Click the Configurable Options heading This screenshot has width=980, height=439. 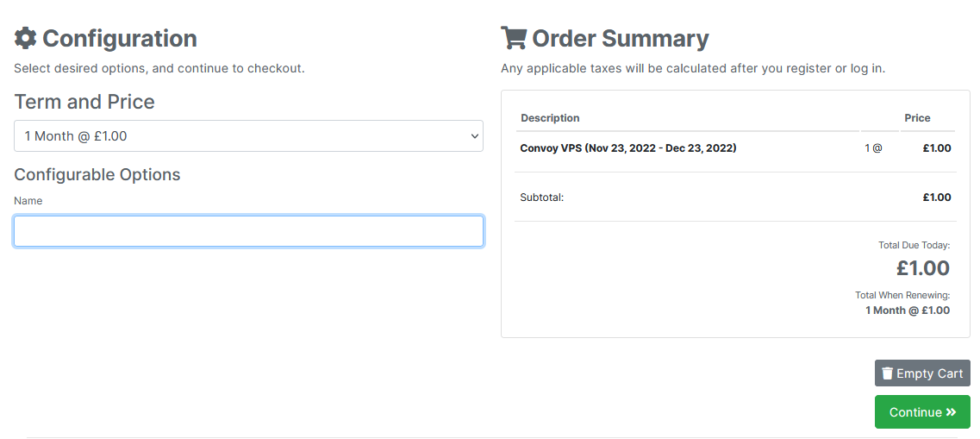click(x=97, y=174)
